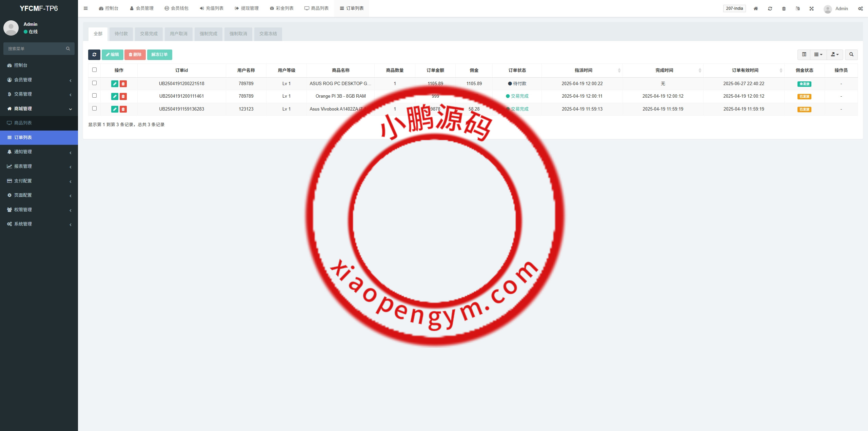Select checkbox for Asus Vivobook order row
The image size is (868, 431).
click(95, 109)
